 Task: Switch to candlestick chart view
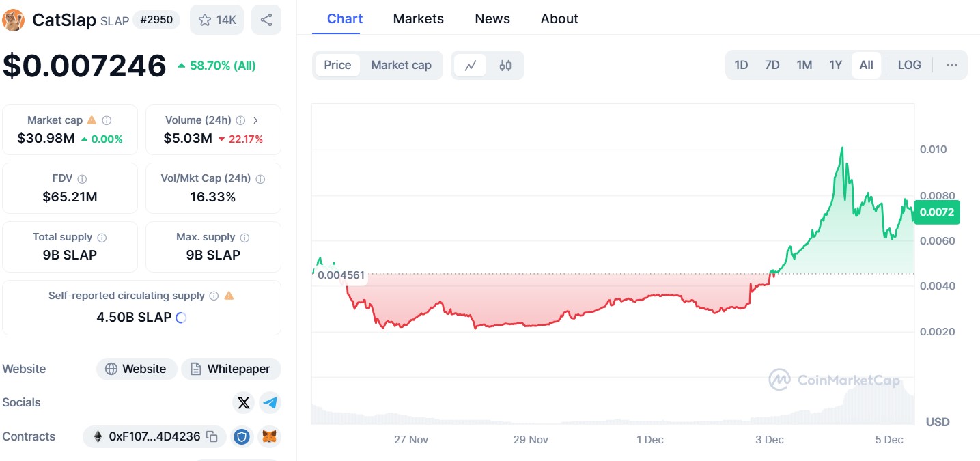point(505,66)
